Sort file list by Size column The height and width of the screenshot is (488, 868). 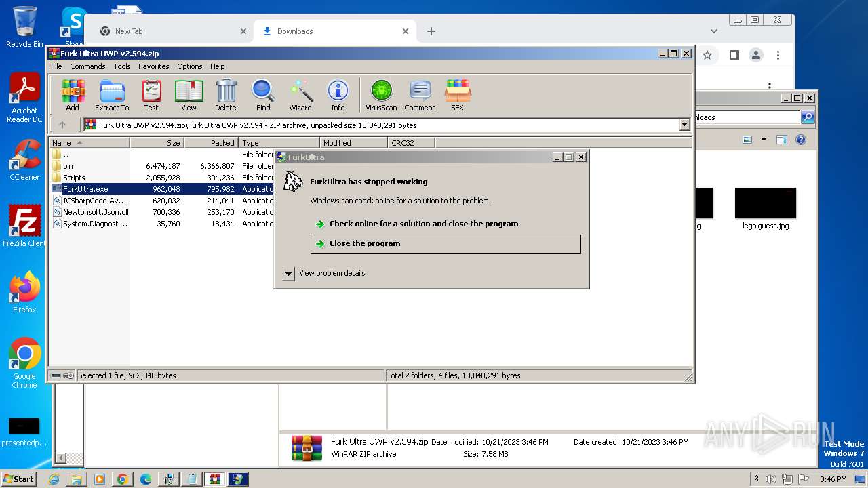point(157,143)
